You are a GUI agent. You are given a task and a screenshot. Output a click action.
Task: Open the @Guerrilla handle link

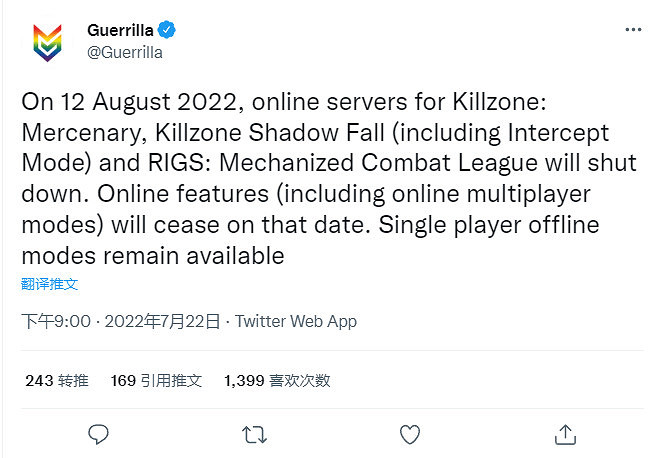coord(125,52)
